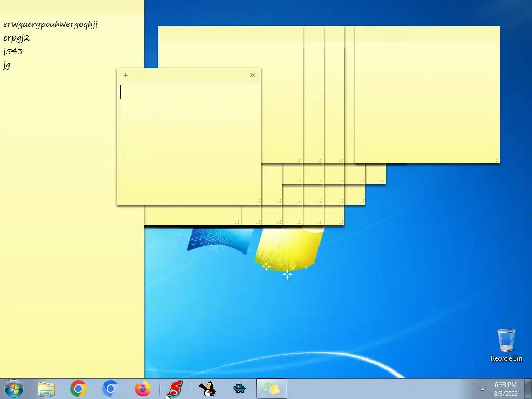Add a new sticky note with plus
The image size is (532, 399).
126,75
